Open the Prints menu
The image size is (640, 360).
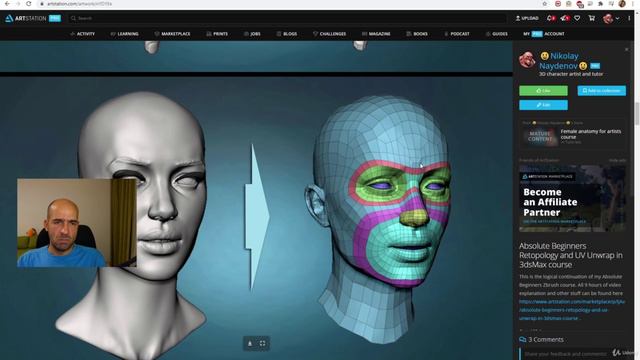point(217,34)
